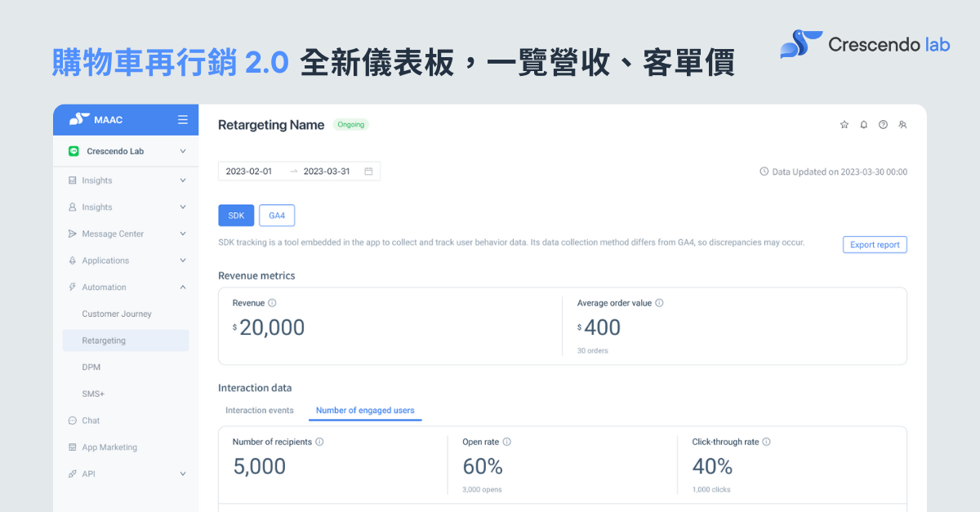This screenshot has width=980, height=512.
Task: Open App Marketing in the sidebar
Action: (x=109, y=447)
